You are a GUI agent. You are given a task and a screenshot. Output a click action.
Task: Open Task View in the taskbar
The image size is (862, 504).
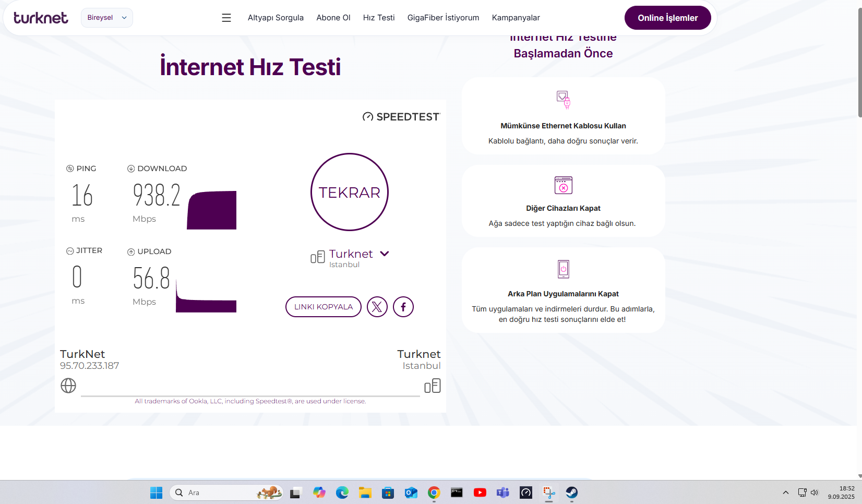296,493
